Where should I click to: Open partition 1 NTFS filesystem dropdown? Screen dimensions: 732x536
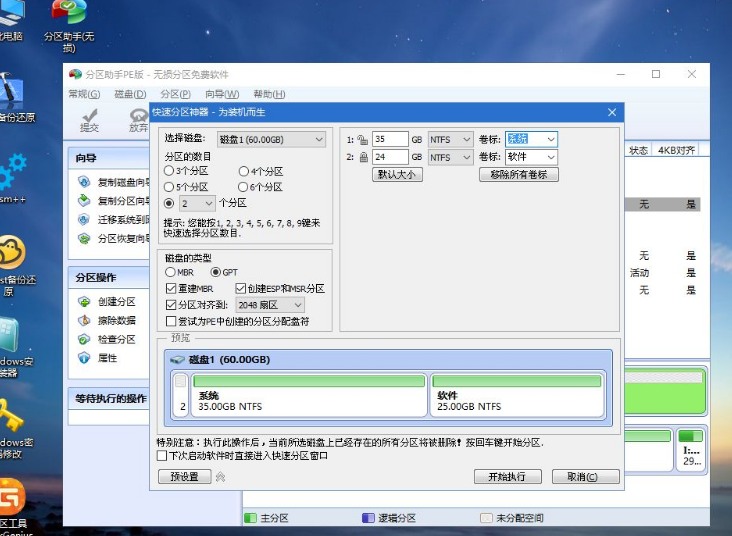pos(450,140)
